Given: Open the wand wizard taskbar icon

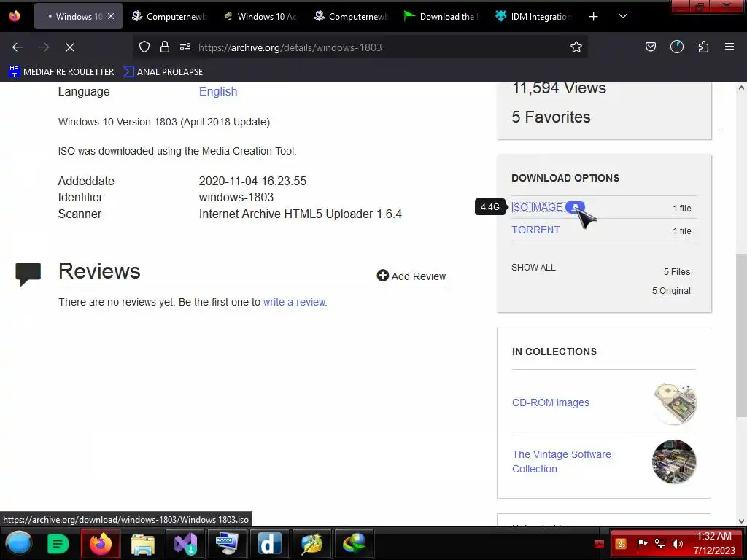Looking at the screenshot, I should (x=311, y=544).
